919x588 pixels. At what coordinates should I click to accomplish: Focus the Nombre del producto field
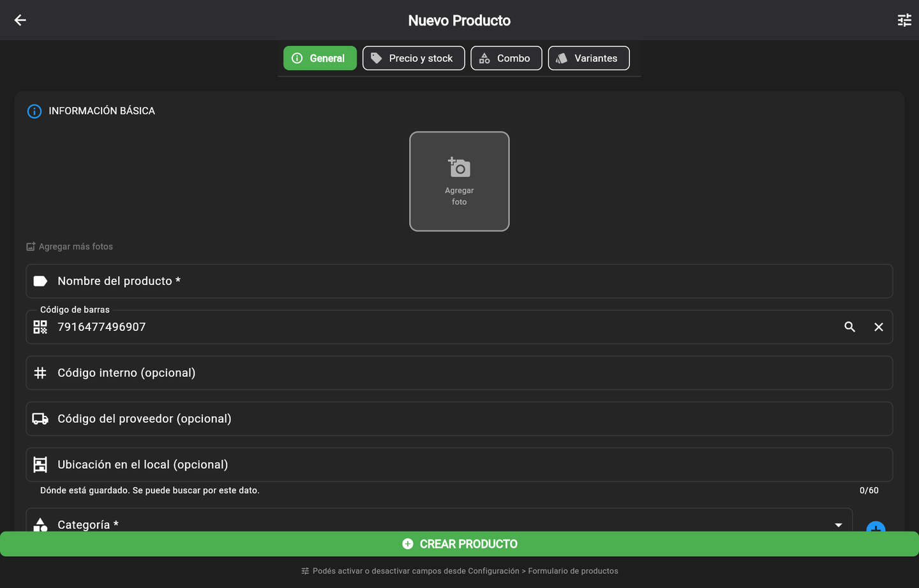pyautogui.click(x=459, y=281)
